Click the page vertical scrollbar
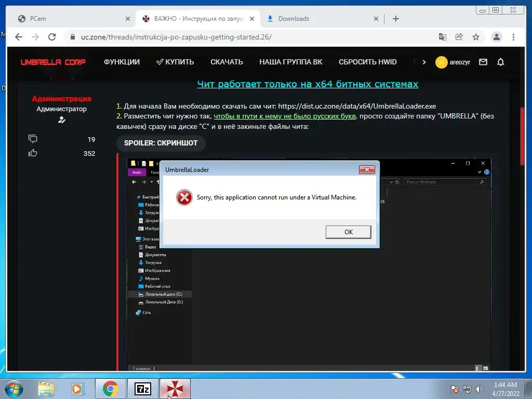 [x=522, y=136]
